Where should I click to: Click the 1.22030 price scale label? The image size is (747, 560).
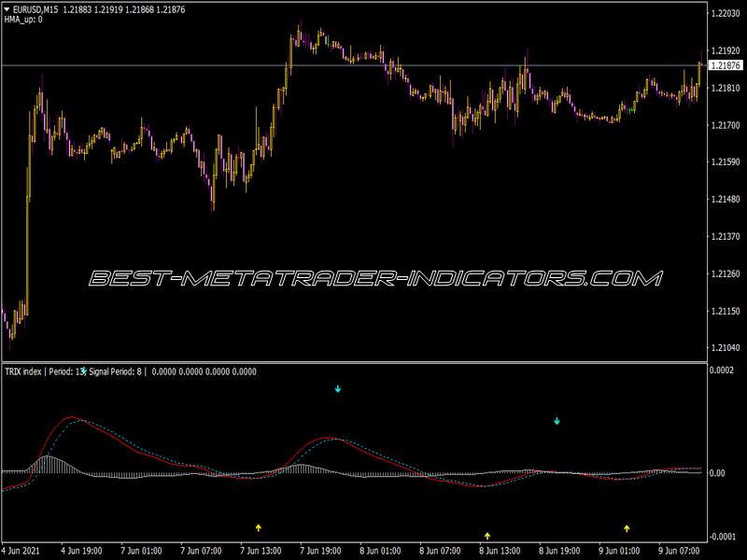[726, 13]
